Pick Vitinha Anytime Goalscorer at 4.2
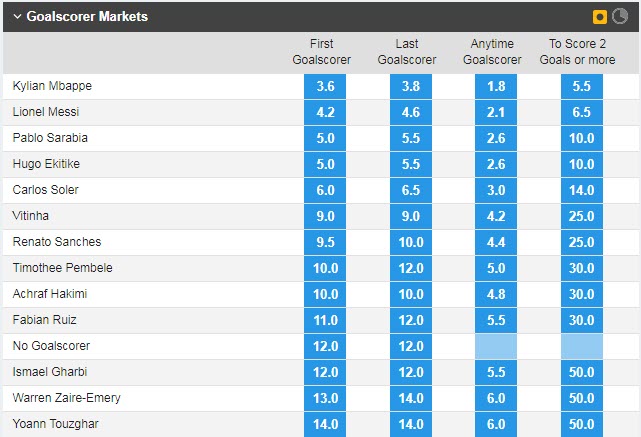The image size is (641, 437). click(x=496, y=216)
